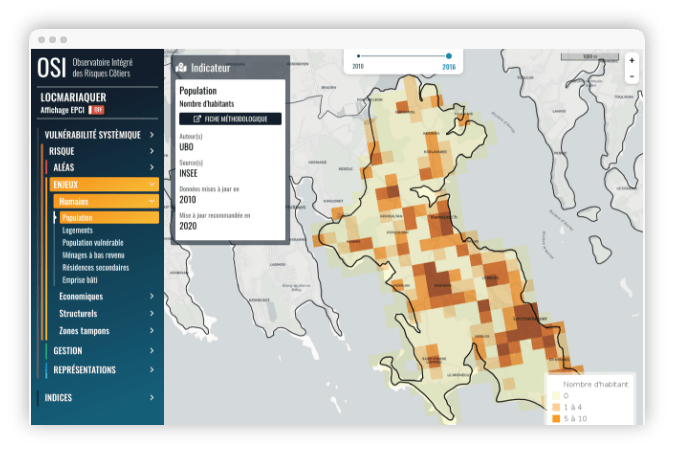Click the orange '5 à 10' legend swatch

click(555, 418)
